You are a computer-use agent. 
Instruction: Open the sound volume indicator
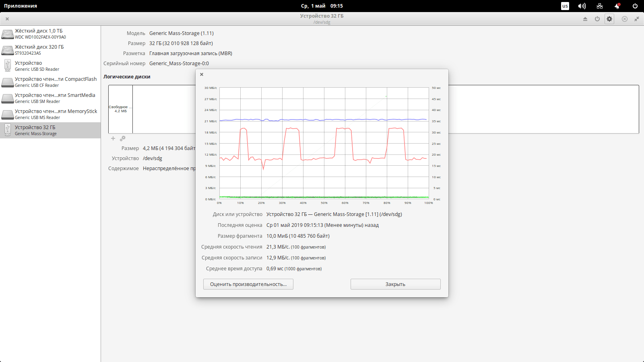(x=582, y=6)
